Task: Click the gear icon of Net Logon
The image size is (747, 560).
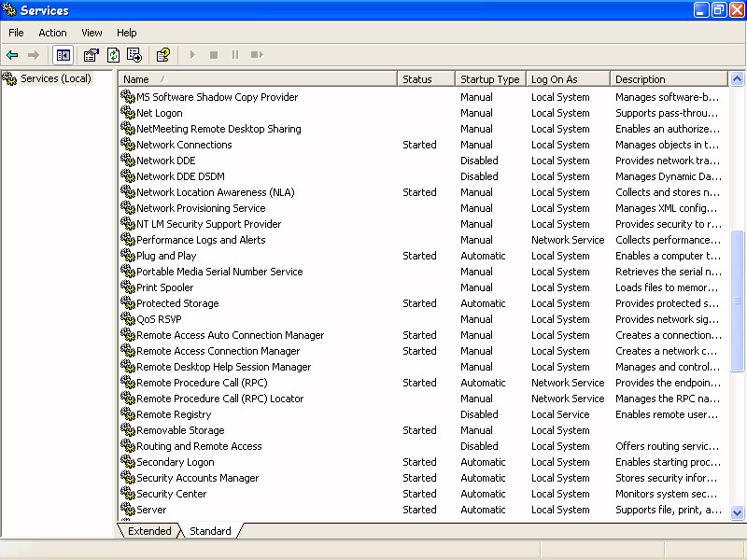Action: 128,112
